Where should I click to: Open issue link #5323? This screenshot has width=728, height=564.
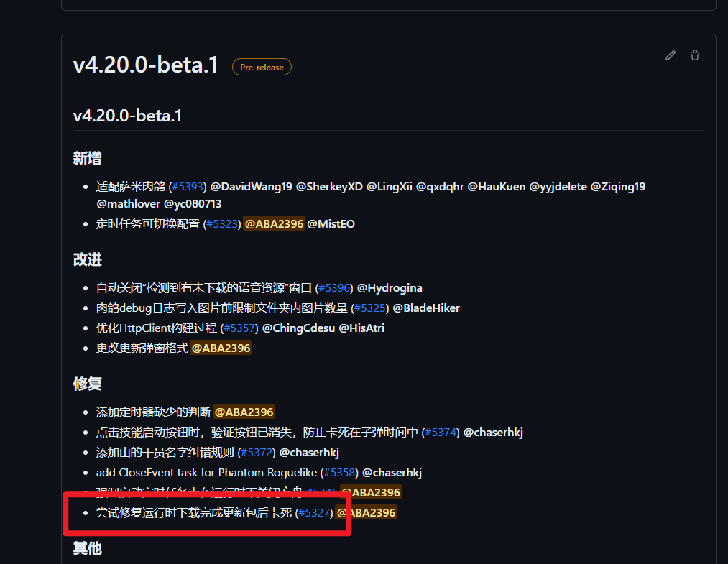[222, 223]
